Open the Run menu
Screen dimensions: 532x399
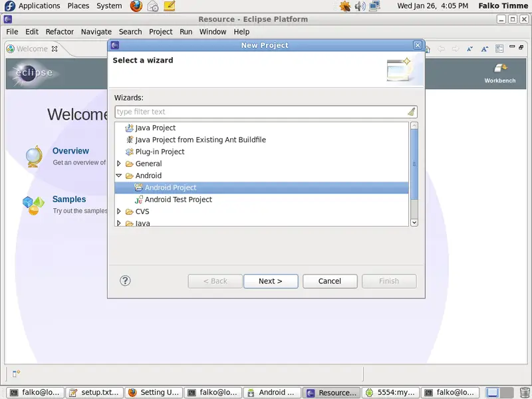186,31
